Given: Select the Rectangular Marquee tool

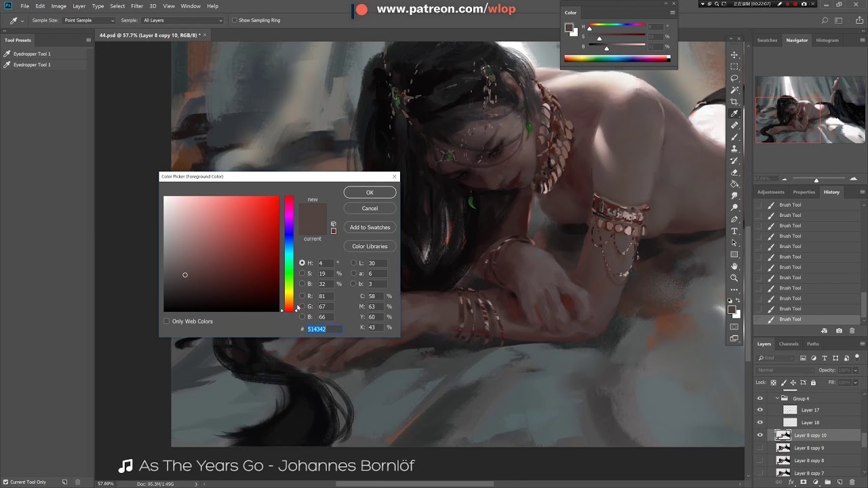Looking at the screenshot, I should click(734, 67).
